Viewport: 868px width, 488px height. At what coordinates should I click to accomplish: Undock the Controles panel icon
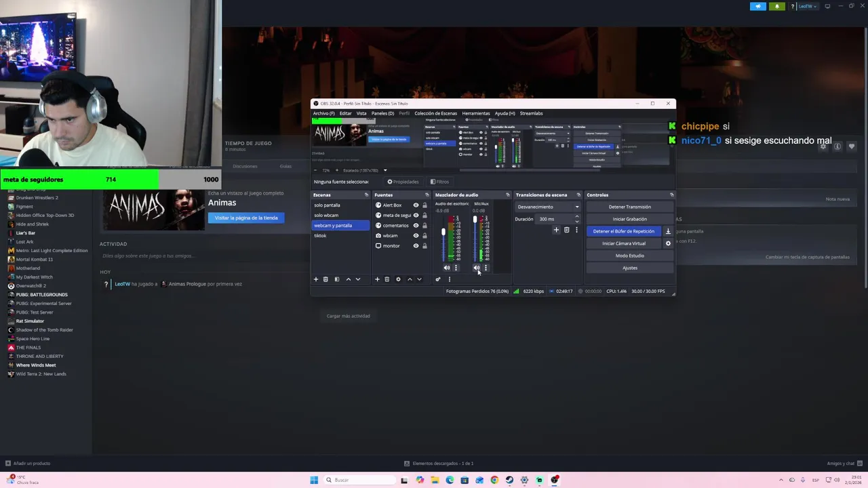pos(671,195)
